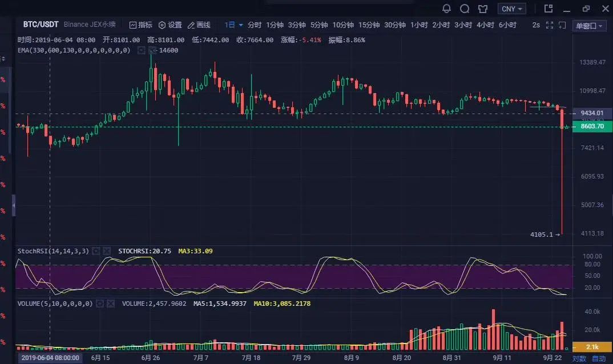Click the 设置 settings button

click(171, 25)
